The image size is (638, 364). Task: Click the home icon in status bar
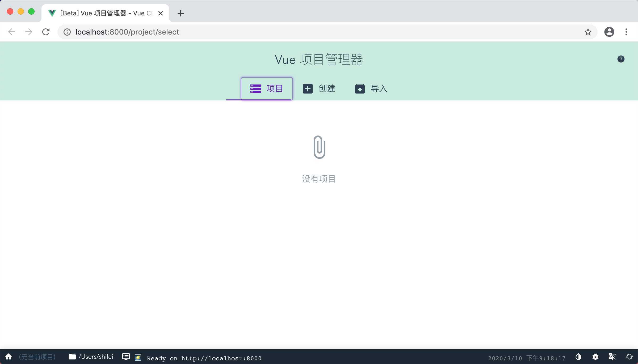(9, 357)
